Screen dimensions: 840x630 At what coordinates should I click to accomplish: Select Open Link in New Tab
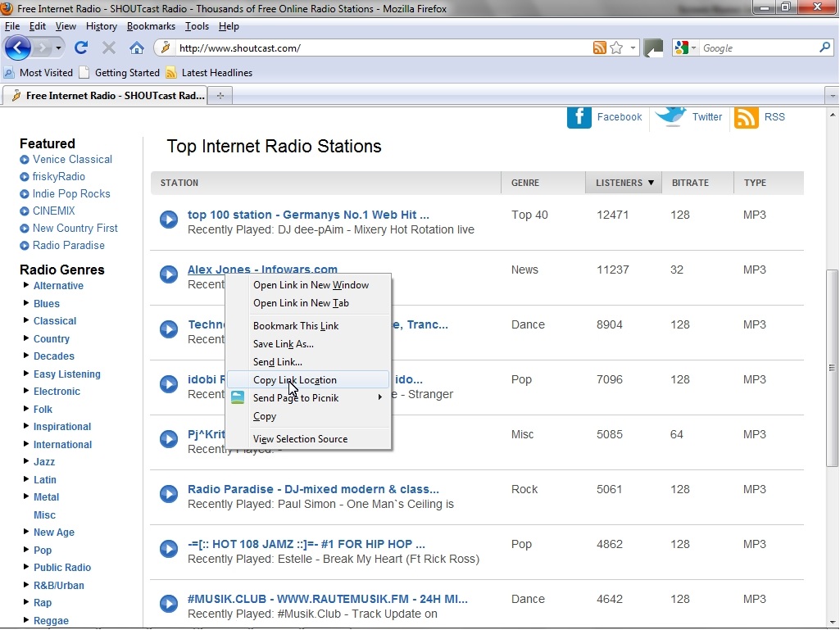301,303
